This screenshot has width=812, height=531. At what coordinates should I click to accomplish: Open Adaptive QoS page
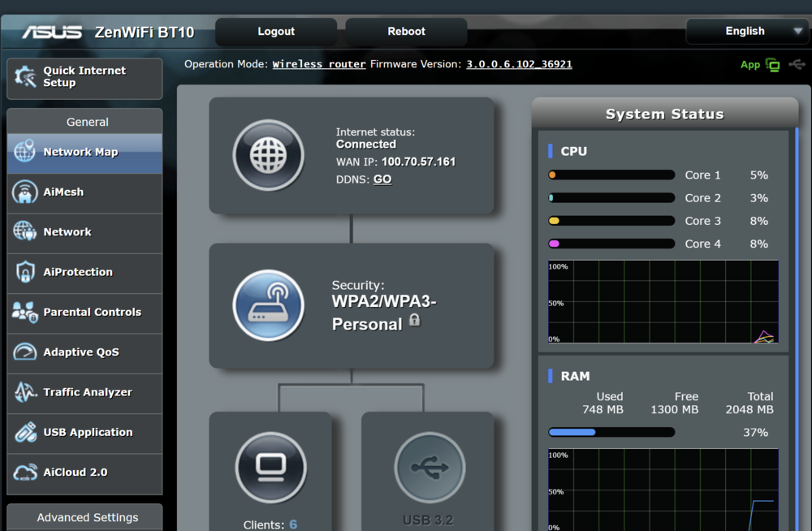click(84, 352)
